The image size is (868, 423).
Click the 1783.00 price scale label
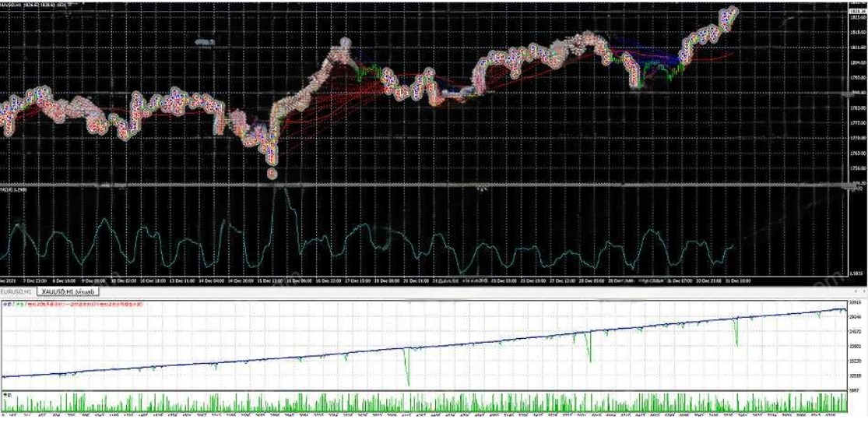[857, 108]
